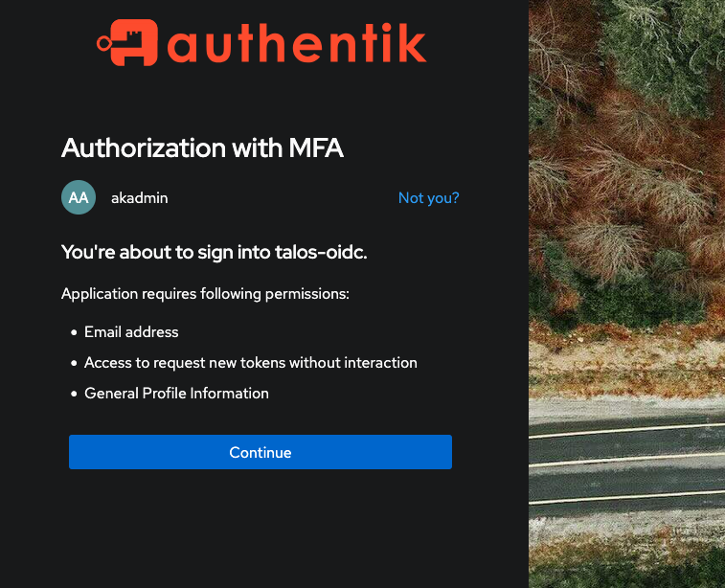Screen dimensions: 725x588
Task: Select the General Profile Information permission
Action: click(176, 394)
